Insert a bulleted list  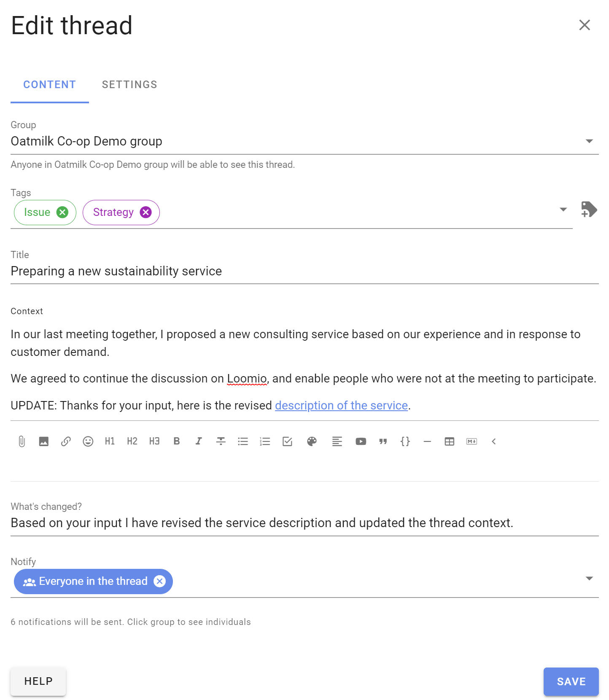(x=243, y=442)
